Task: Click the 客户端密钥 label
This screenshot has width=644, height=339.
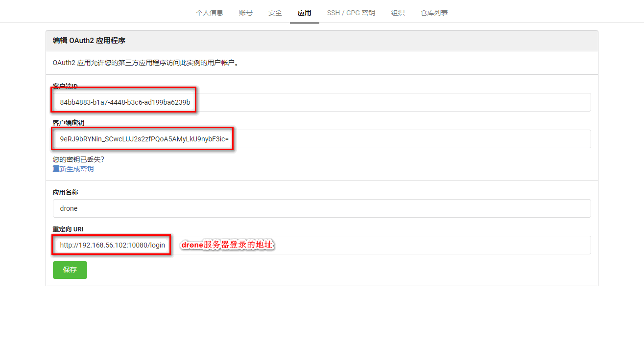Action: point(69,123)
